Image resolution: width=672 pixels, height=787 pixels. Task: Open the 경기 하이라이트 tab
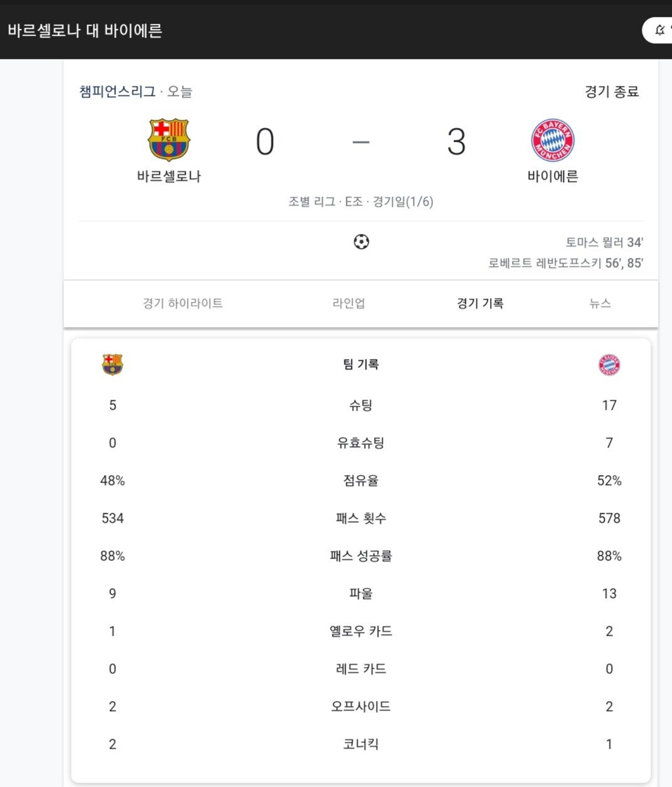tap(183, 304)
